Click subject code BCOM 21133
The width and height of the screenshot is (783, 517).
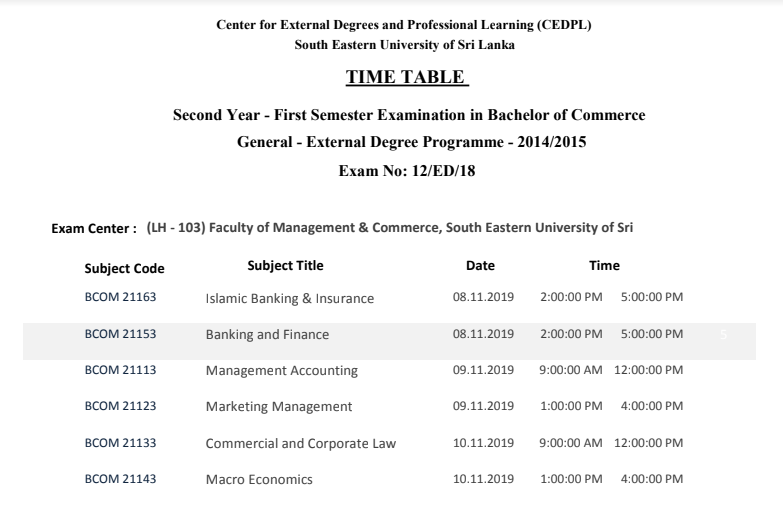click(x=120, y=443)
